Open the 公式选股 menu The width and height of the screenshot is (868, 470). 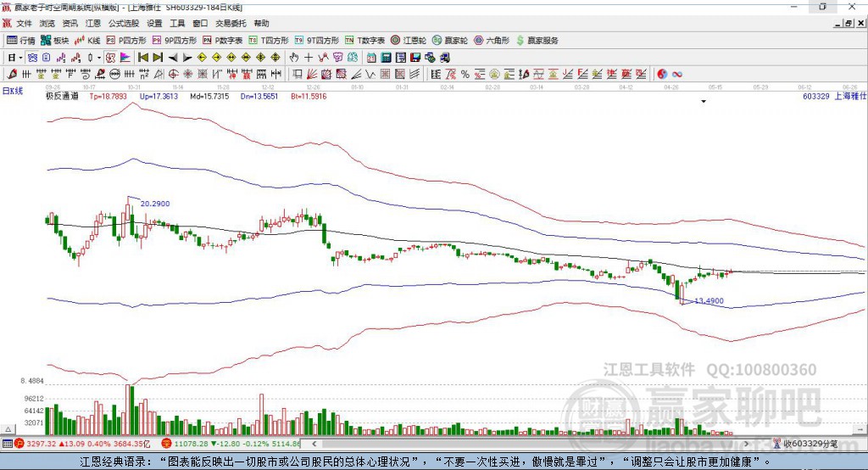point(124,23)
